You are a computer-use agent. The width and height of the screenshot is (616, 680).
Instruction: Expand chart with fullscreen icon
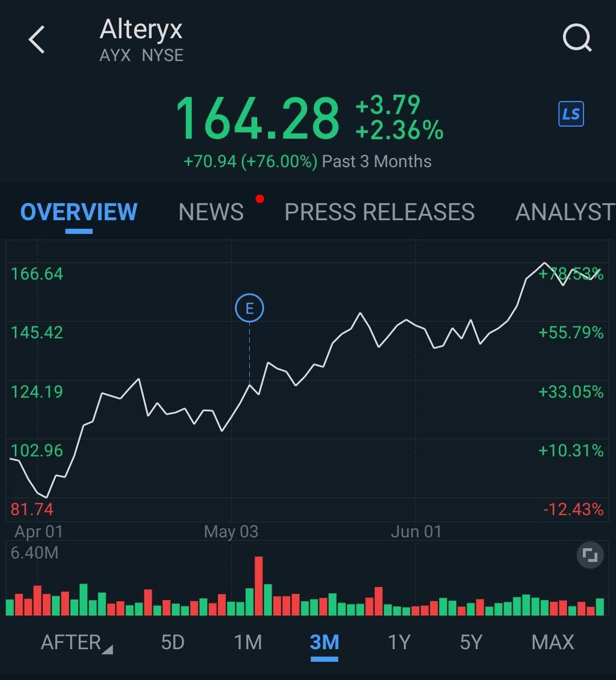point(590,554)
